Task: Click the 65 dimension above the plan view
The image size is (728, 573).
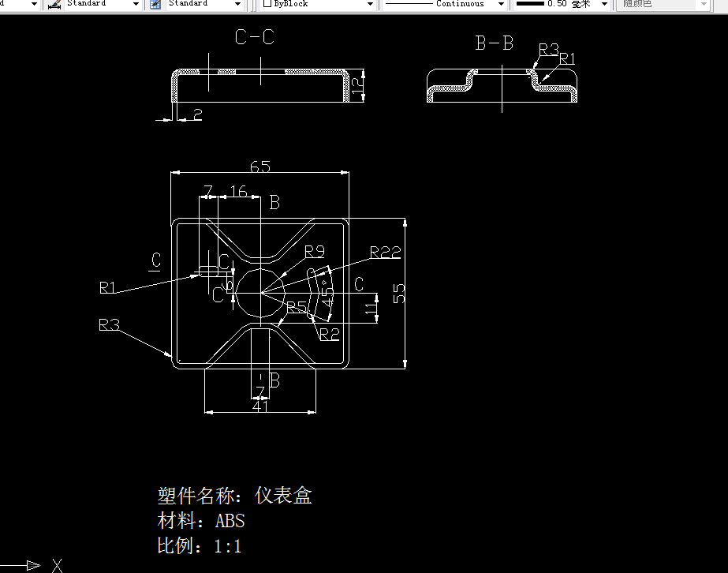Action: point(260,167)
